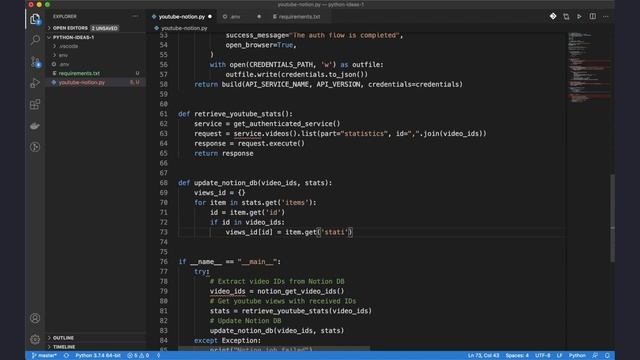This screenshot has width=640, height=360.
Task: Click the unsaved dot on .env tab
Action: [259, 17]
